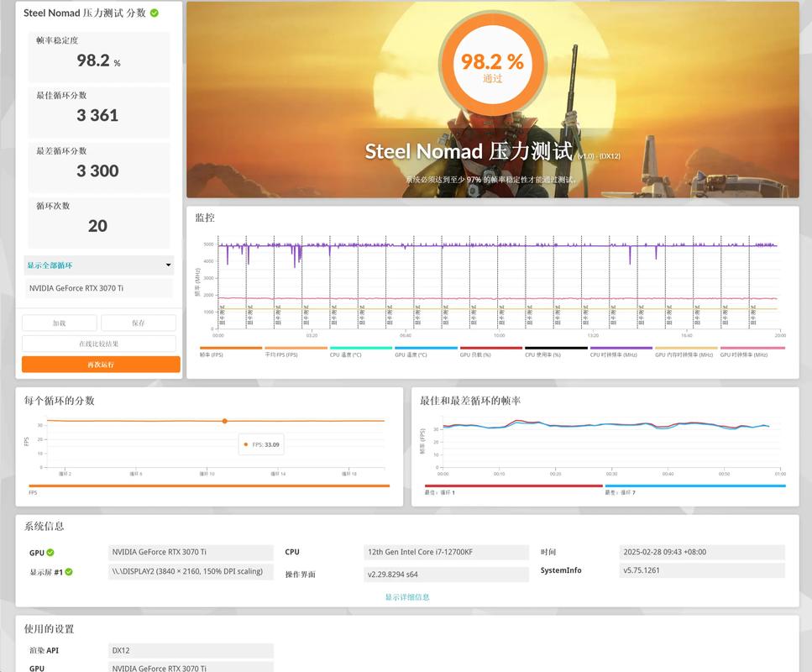Click the 再次运行 orange button
This screenshot has height=672, width=812.
101,365
